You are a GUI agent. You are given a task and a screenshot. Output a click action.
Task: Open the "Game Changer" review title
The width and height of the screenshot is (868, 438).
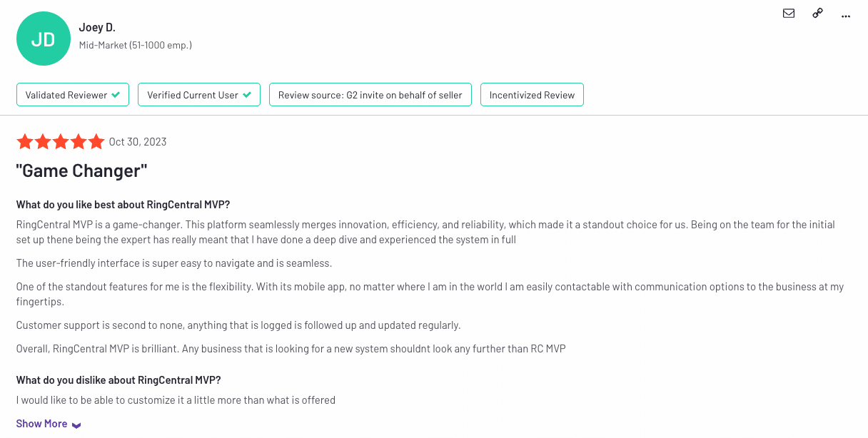[x=81, y=171]
